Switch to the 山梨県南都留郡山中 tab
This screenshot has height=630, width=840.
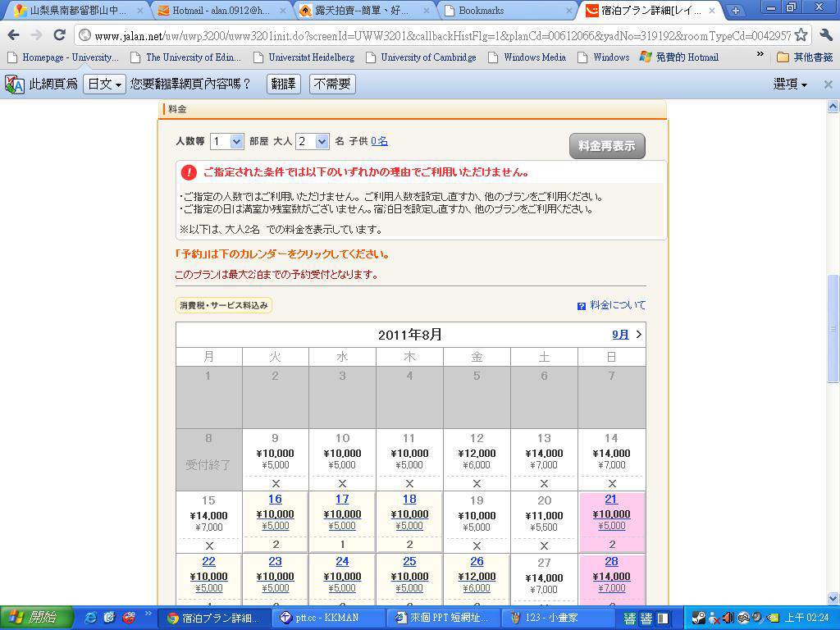[78, 10]
